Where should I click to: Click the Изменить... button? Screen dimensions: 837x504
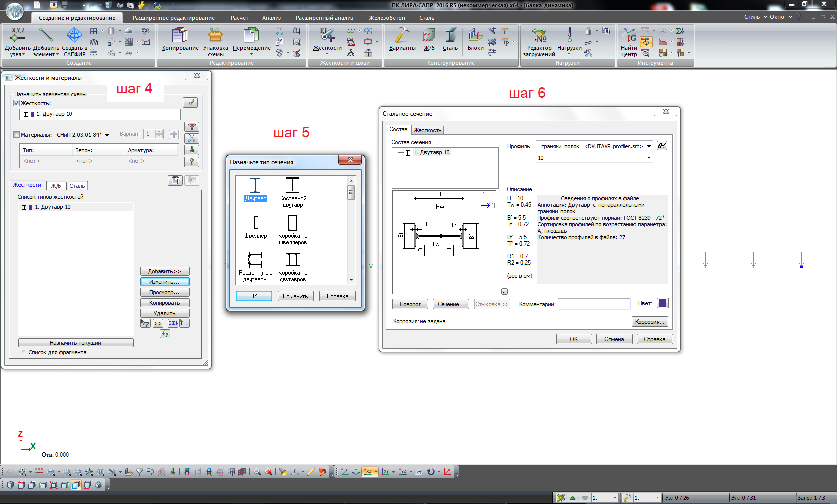(165, 282)
